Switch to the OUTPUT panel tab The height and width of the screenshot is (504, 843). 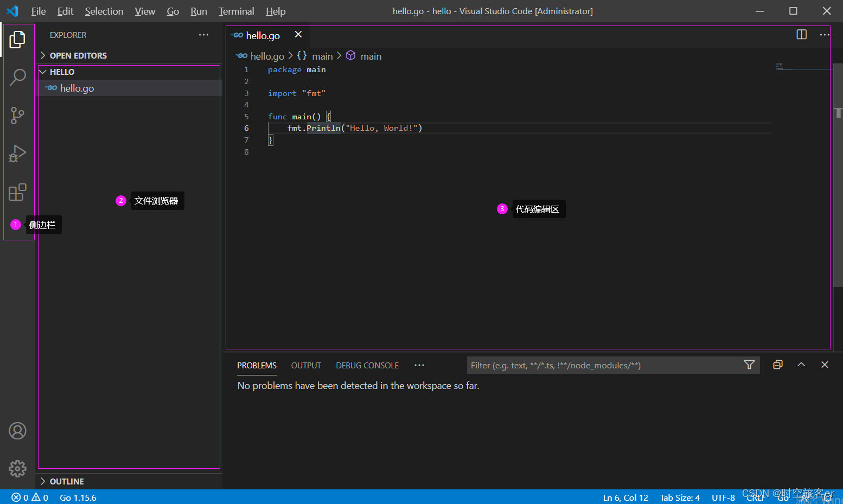click(x=306, y=365)
